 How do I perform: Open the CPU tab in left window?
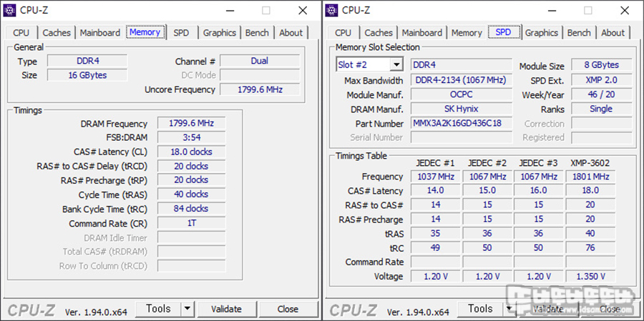(x=21, y=33)
